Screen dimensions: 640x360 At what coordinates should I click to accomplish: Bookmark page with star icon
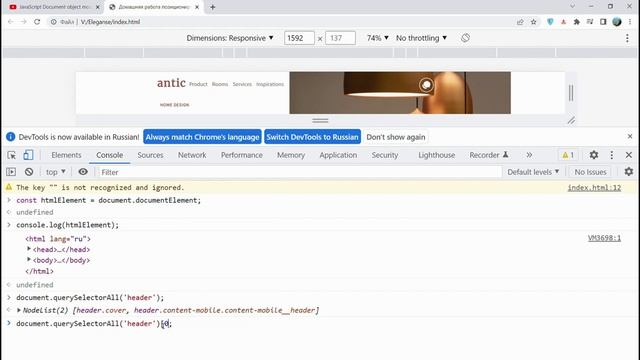click(x=533, y=22)
